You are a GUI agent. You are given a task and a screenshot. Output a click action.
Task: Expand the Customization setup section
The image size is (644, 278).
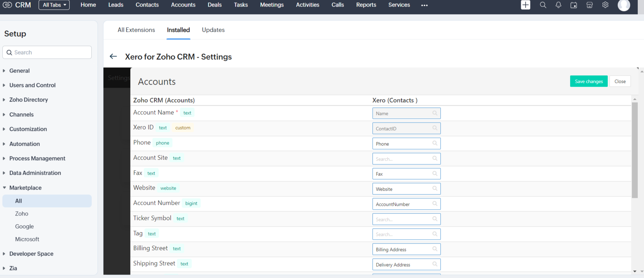[x=28, y=129]
